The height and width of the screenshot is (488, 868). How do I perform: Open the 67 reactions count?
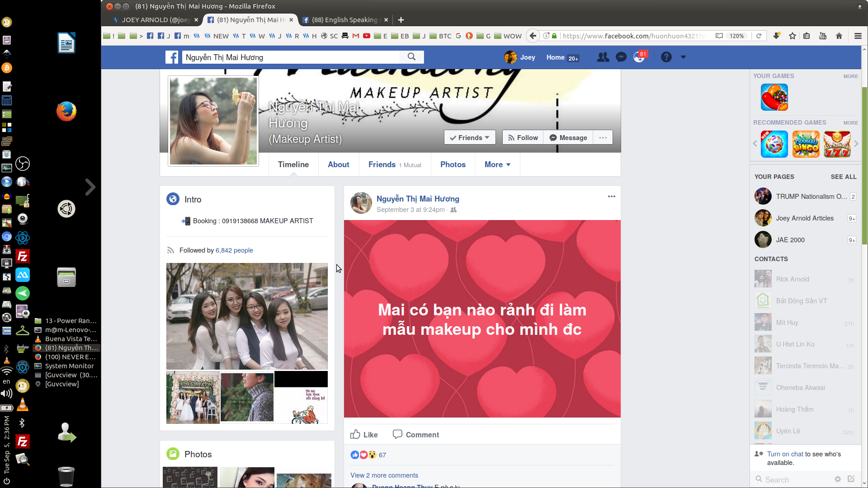[382, 455]
